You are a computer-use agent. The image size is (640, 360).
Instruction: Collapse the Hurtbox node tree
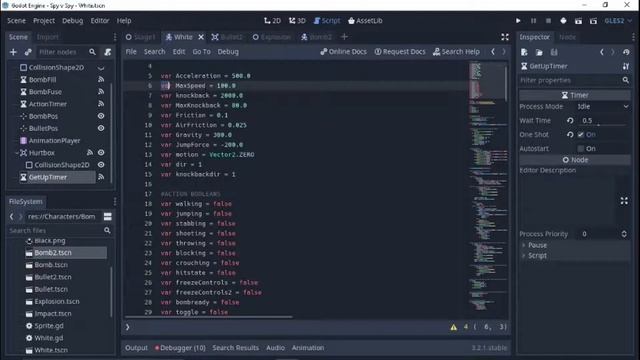point(17,153)
